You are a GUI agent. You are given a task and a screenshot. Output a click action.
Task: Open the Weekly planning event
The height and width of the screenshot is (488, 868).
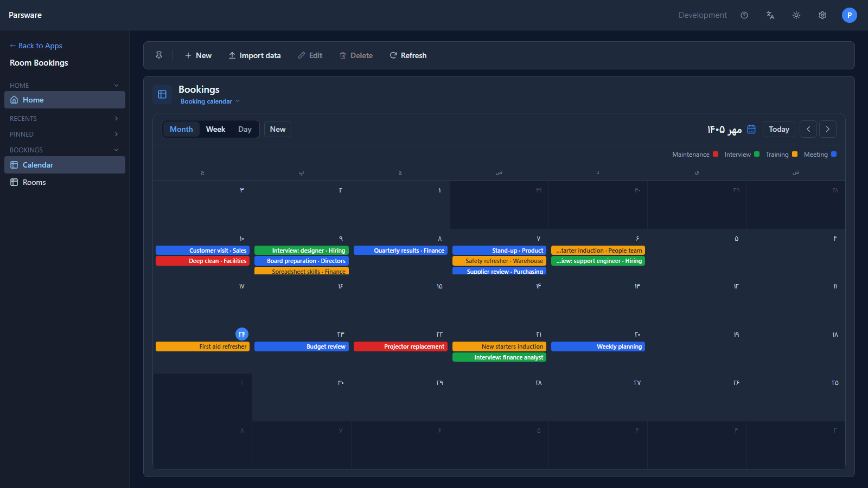[x=598, y=346]
